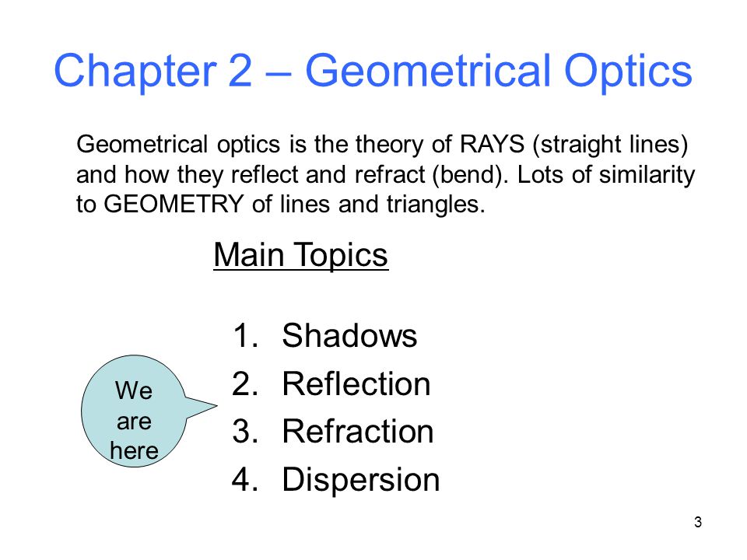Click the list number '4.' before Dispersion
The width and height of the screenshot is (747, 560).
pyautogui.click(x=245, y=480)
